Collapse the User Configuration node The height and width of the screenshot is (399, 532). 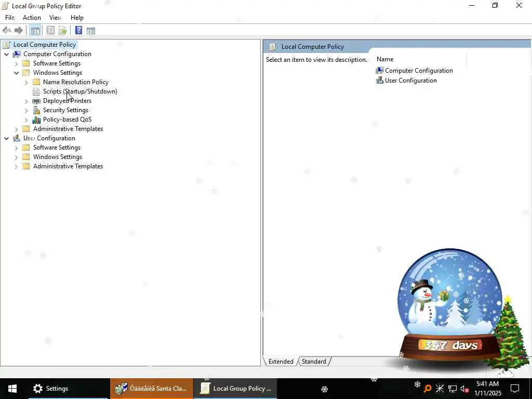click(x=6, y=138)
